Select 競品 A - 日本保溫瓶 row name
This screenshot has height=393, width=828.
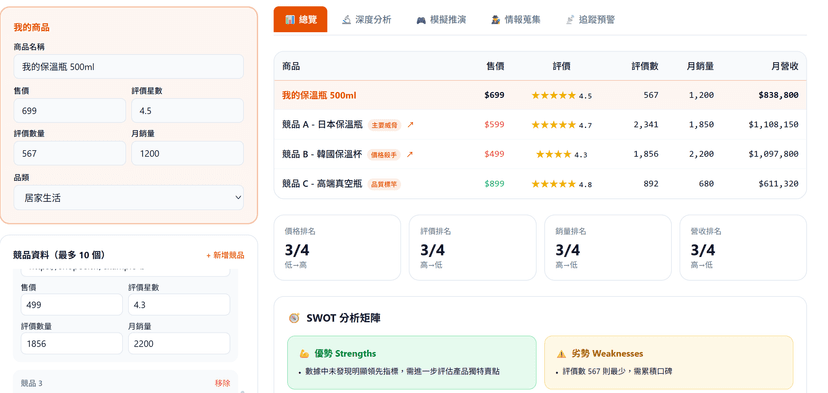tap(322, 125)
